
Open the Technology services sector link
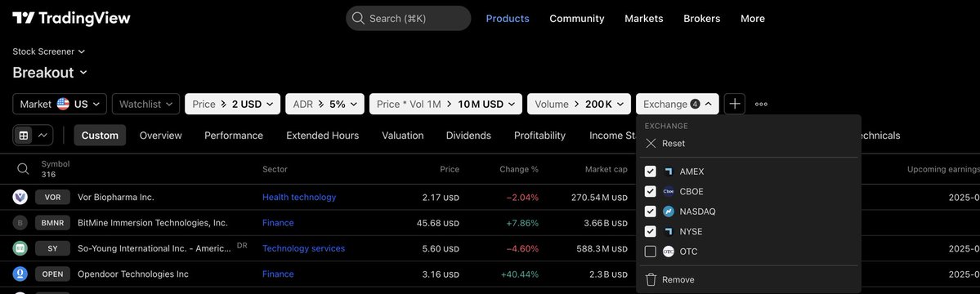(x=304, y=248)
